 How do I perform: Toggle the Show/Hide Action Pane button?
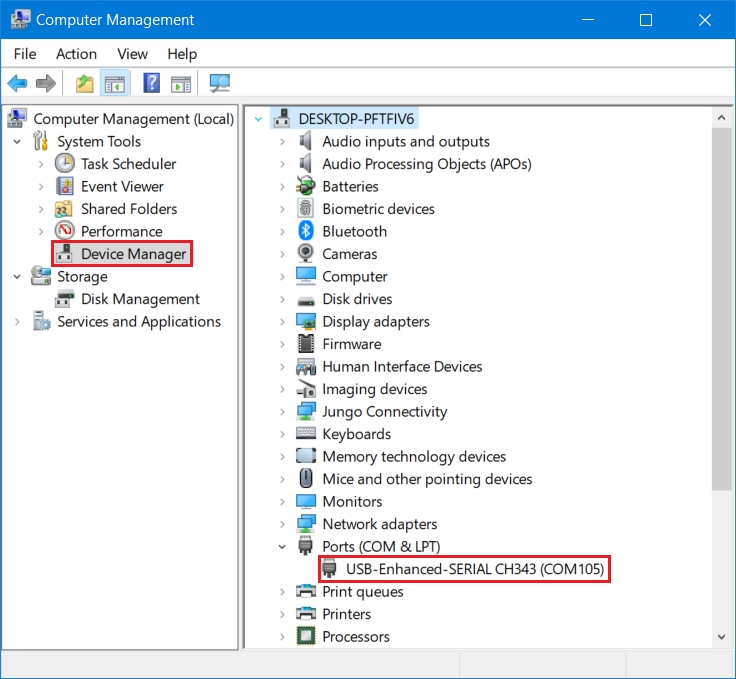181,83
